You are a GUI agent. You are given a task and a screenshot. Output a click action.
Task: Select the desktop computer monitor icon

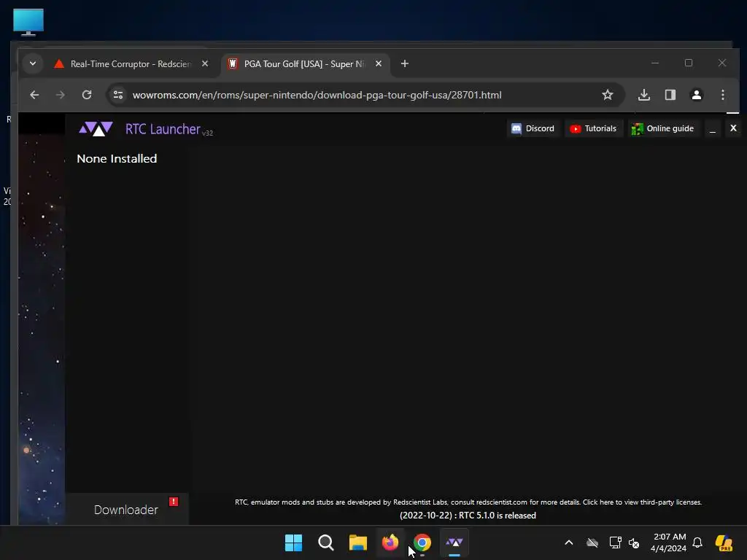(28, 23)
